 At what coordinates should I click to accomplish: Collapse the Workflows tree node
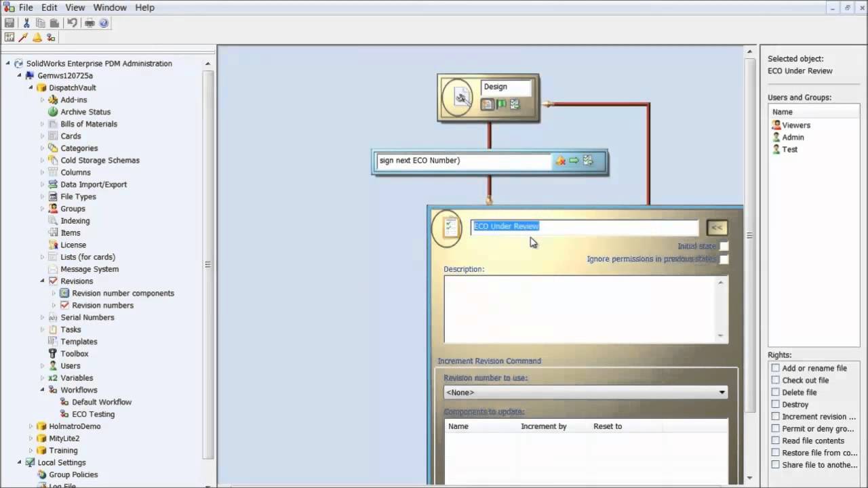click(x=42, y=390)
